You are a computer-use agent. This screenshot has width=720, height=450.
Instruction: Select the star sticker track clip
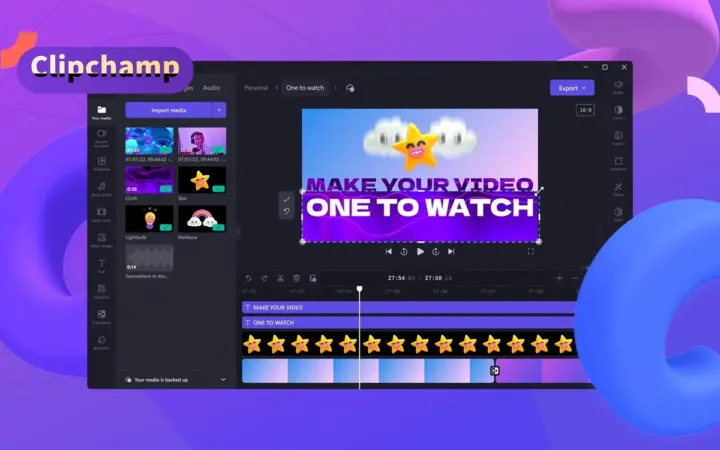click(409, 344)
